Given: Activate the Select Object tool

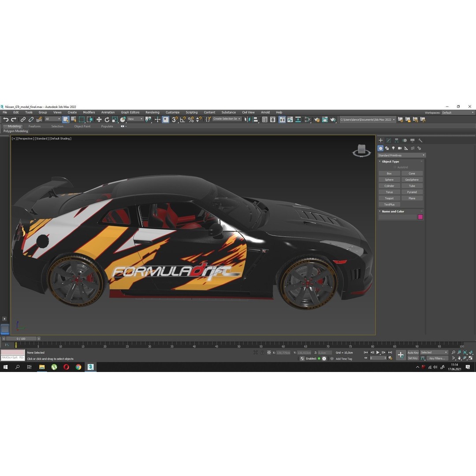Looking at the screenshot, I should [x=66, y=119].
